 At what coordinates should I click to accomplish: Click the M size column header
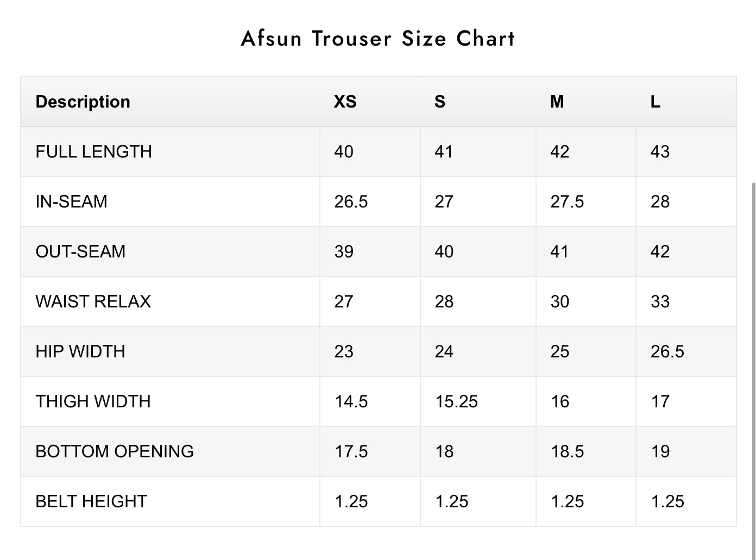click(x=557, y=102)
